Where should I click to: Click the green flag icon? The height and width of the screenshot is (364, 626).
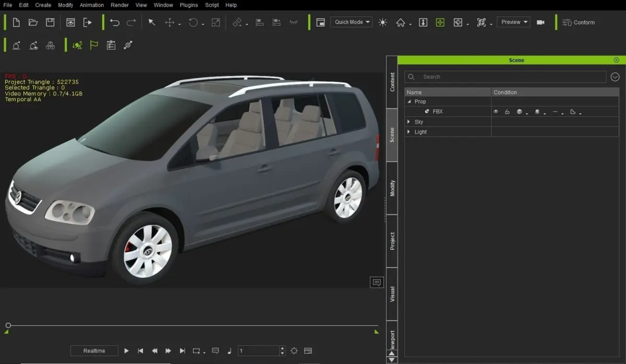pos(94,45)
